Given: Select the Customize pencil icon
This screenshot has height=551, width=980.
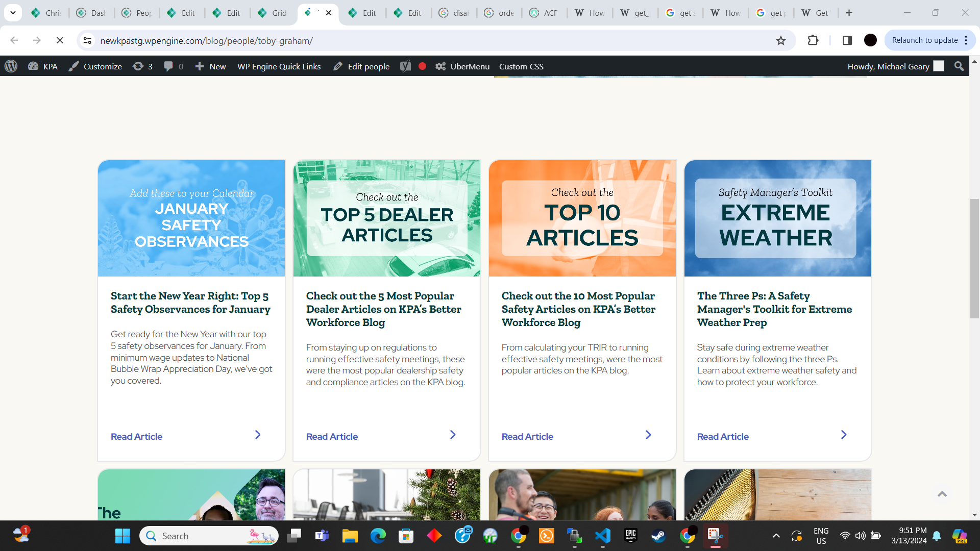Looking at the screenshot, I should (x=74, y=66).
